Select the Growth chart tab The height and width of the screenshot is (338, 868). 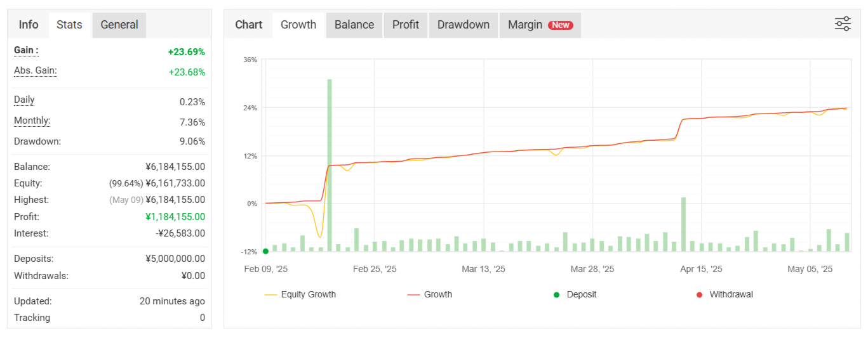[298, 25]
